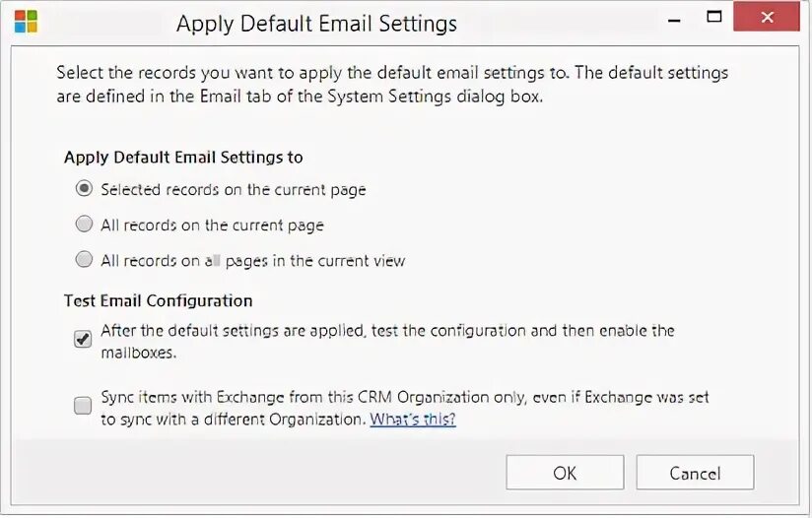Pick the "All records on all pages" radio button
This screenshot has width=812, height=518.
tap(84, 260)
